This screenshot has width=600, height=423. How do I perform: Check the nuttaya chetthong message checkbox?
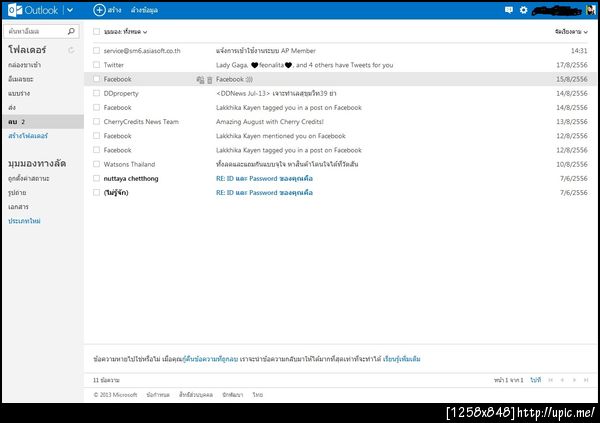(96, 178)
